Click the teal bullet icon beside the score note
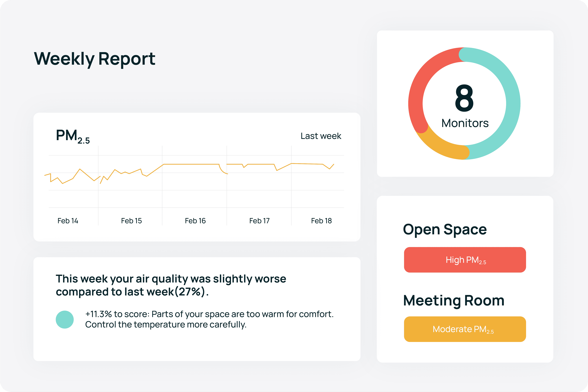The width and height of the screenshot is (588, 392). coord(65,320)
